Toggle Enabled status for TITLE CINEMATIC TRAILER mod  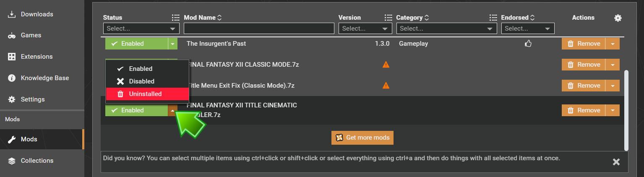136,110
